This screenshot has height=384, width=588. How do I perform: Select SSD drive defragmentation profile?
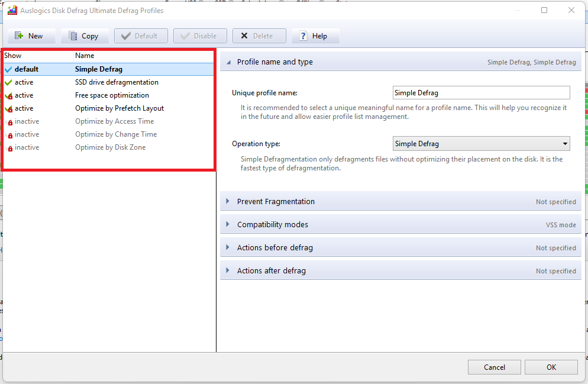(x=108, y=82)
